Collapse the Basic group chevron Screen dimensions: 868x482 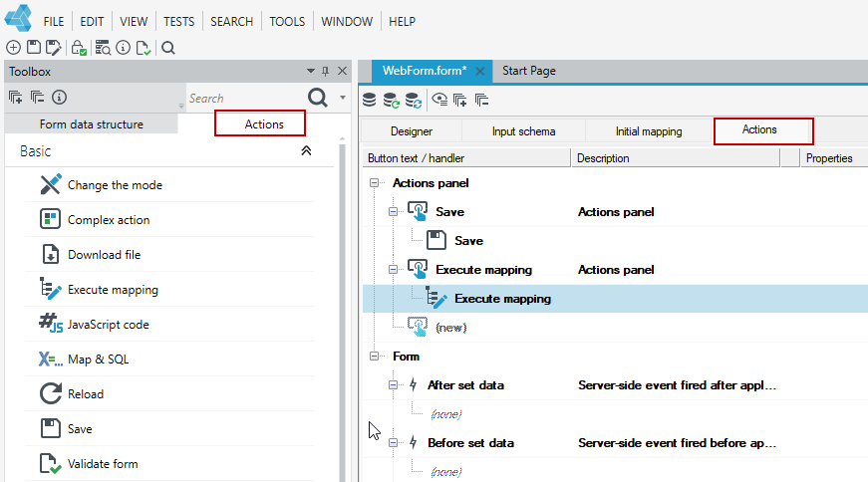point(306,150)
